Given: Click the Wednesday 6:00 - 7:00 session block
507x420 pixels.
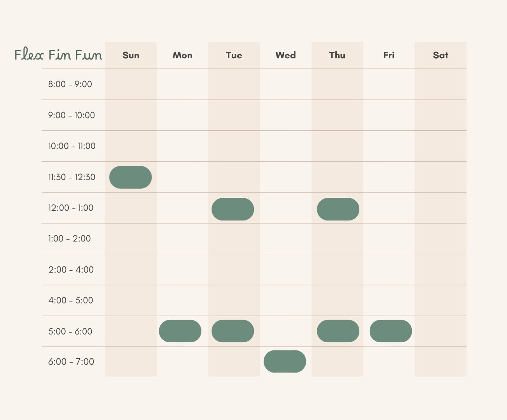Looking at the screenshot, I should click(285, 361).
